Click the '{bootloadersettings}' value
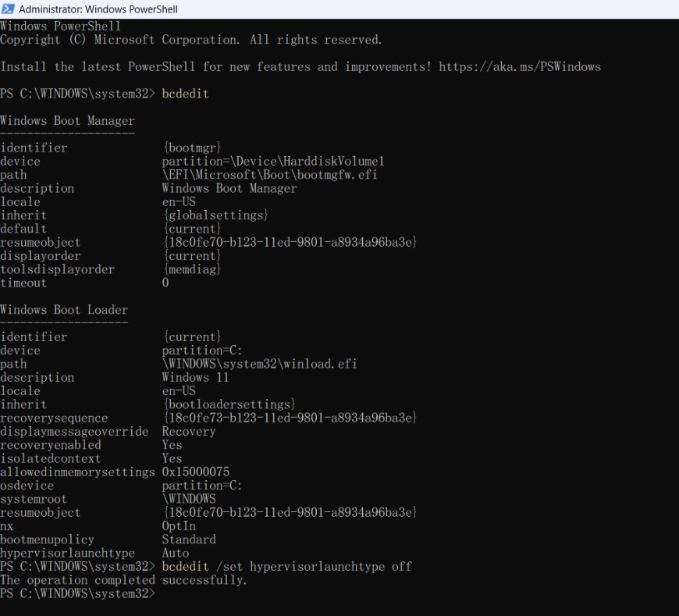The height and width of the screenshot is (616, 679). click(x=229, y=404)
